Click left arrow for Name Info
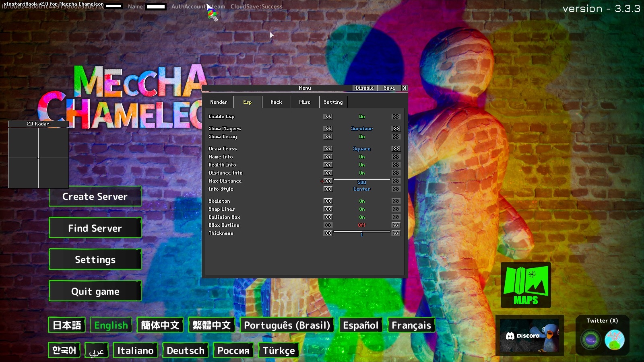644x362 pixels. tap(328, 157)
